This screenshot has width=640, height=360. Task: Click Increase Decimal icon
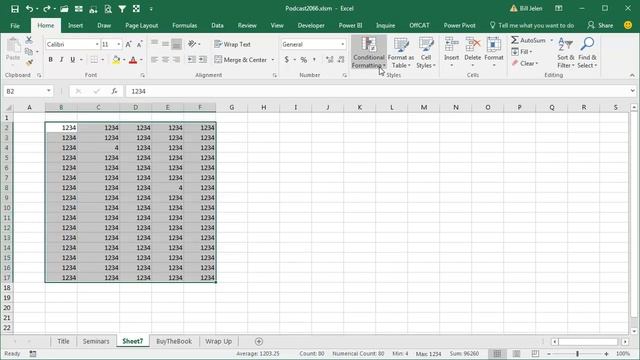[329, 60]
